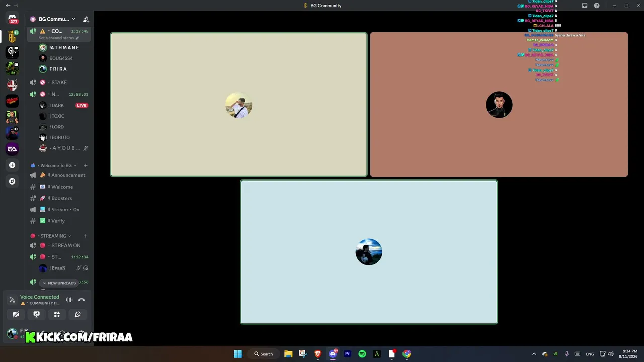644x362 pixels.
Task: Toggle system volume icon in the tray
Action: point(611,354)
